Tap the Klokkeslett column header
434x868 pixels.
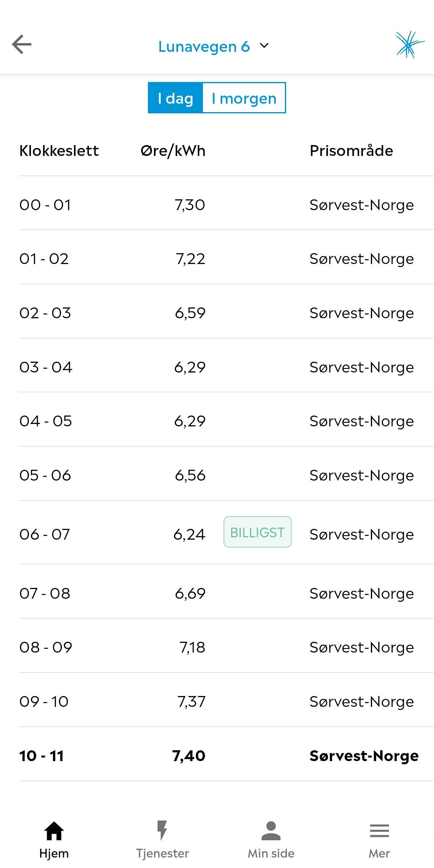tap(59, 151)
